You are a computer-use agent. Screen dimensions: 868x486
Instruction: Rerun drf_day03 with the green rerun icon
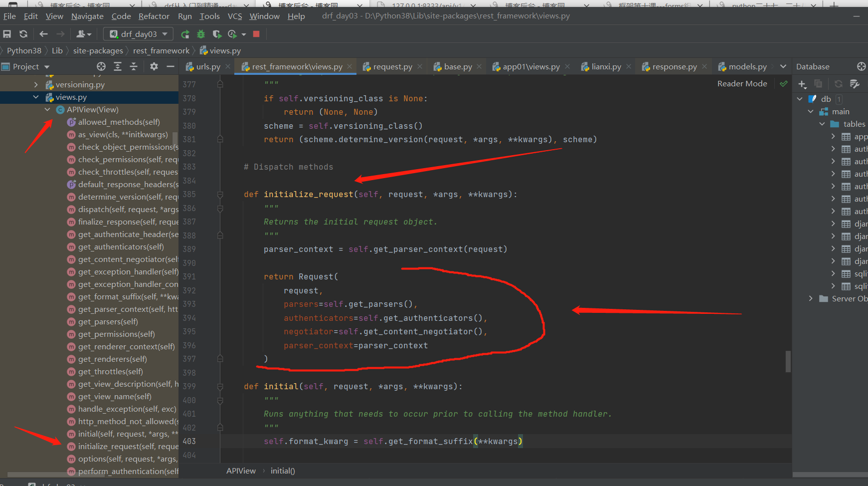pyautogui.click(x=185, y=34)
